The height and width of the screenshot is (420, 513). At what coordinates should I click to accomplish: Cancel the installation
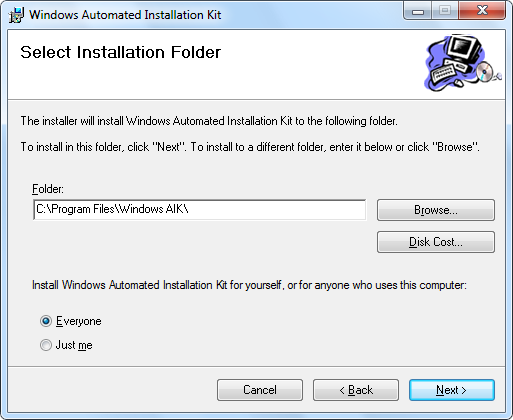(x=260, y=390)
